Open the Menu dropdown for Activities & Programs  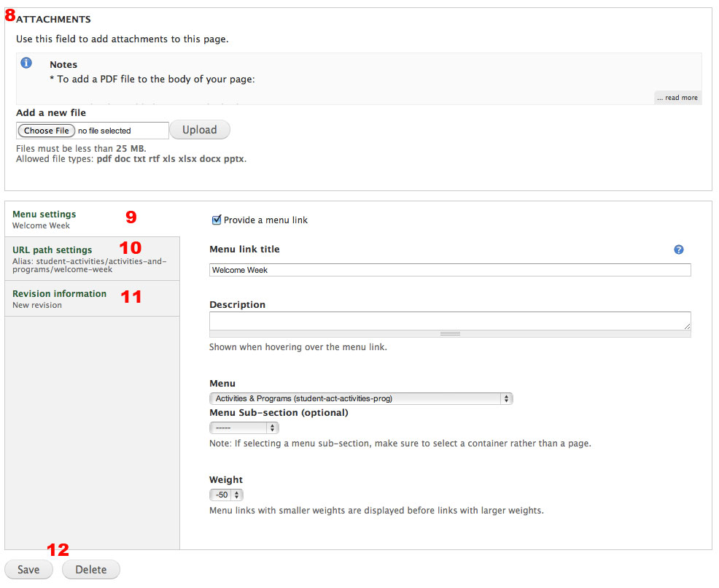click(x=361, y=398)
